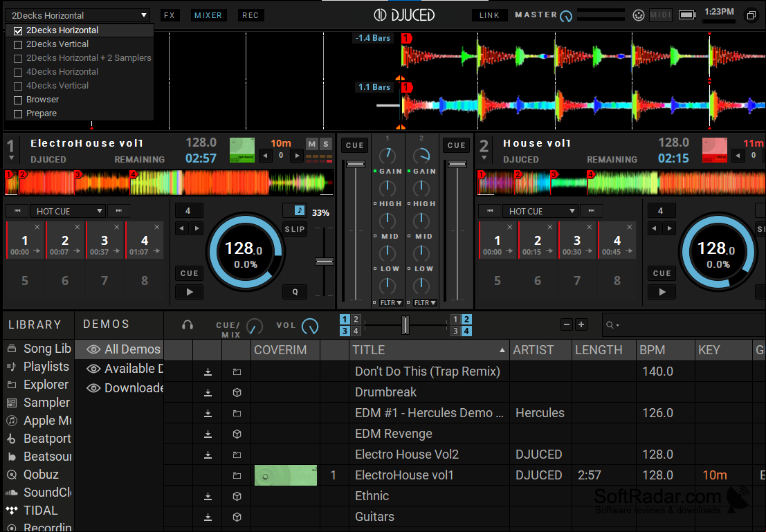
Task: Uncheck the 2Decks Horizontal option
Action: 18,30
